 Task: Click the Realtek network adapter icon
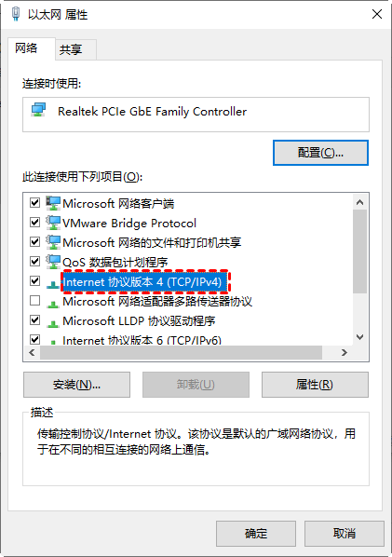point(38,111)
